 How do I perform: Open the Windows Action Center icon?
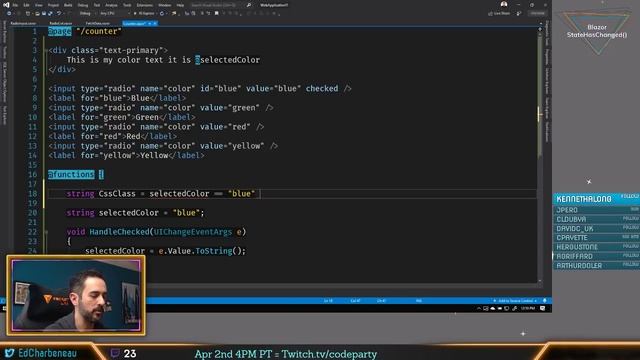(x=542, y=309)
